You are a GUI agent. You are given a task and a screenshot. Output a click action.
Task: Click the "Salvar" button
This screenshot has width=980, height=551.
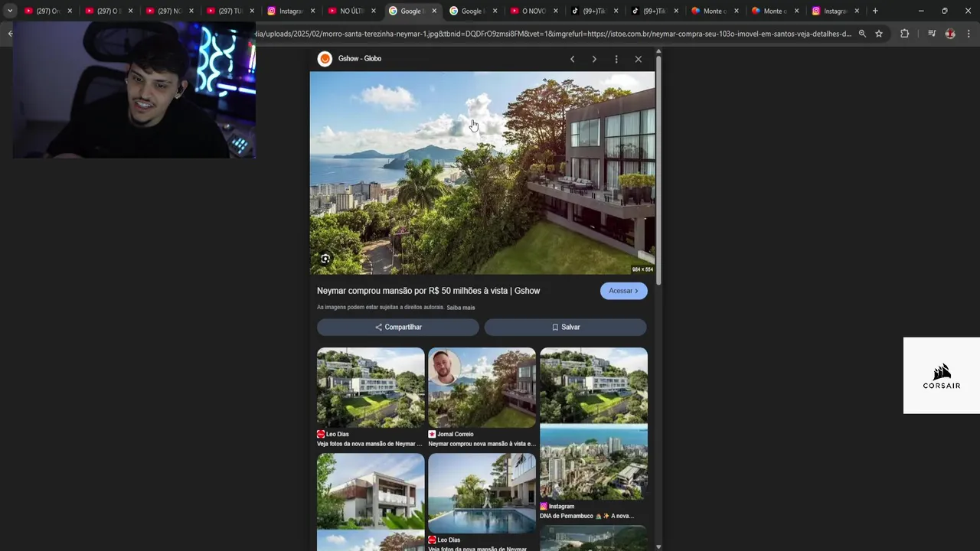click(566, 327)
